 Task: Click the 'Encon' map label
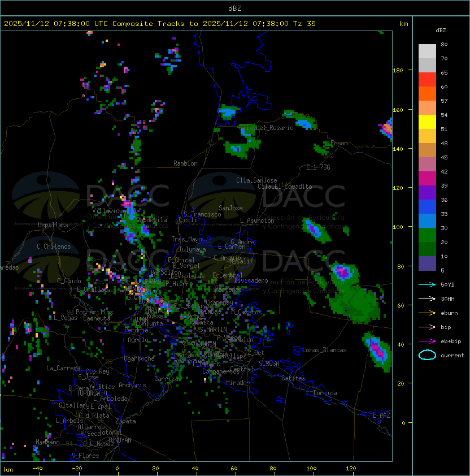339,143
